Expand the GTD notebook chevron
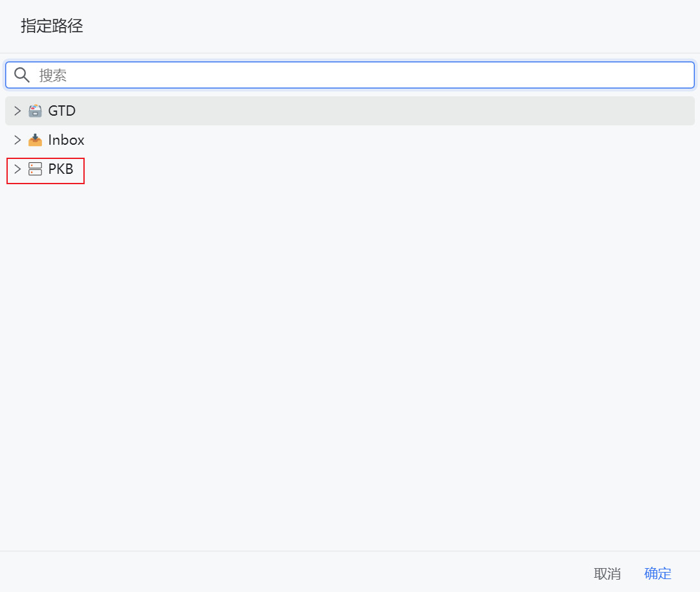The height and width of the screenshot is (592, 700). click(17, 111)
